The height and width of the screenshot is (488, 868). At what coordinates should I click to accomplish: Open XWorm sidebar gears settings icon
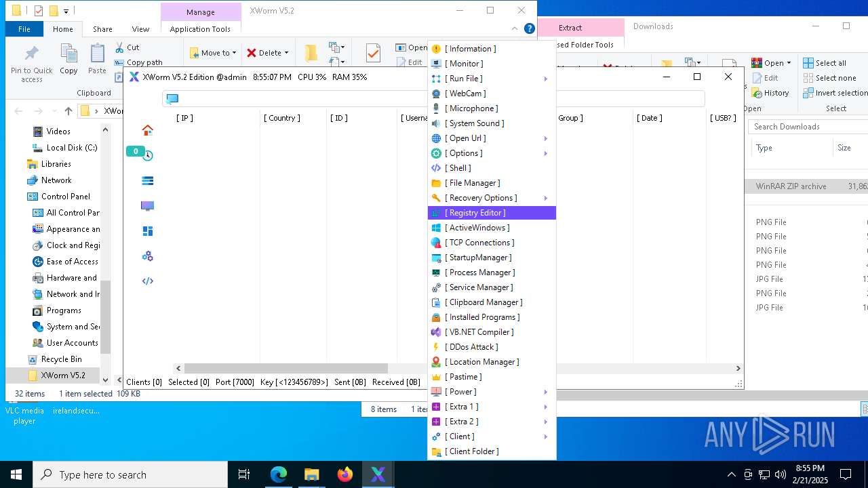[x=147, y=256]
